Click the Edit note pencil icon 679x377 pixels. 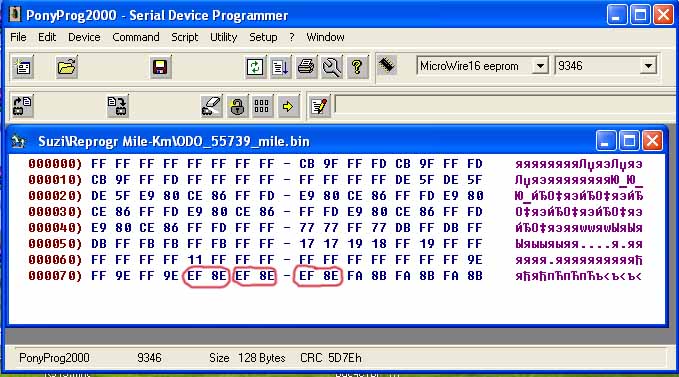coord(320,106)
